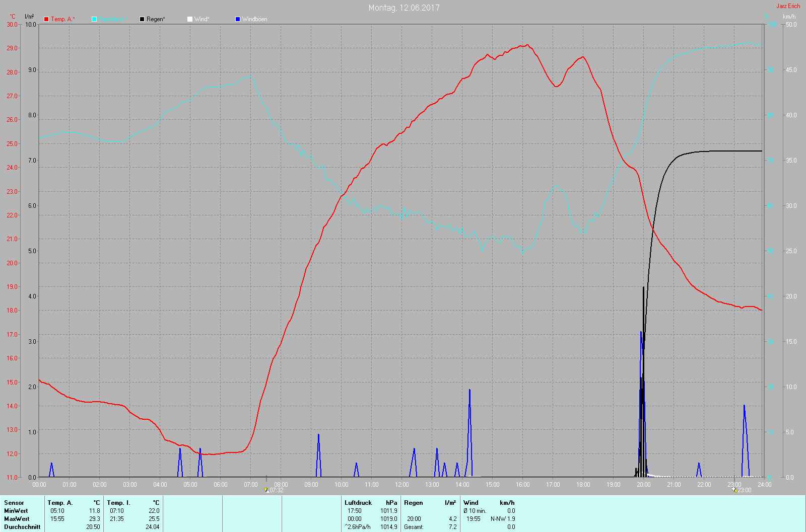Screen dimensions: 806x532
Task: Click the white Wind legend swatch
Action: pyautogui.click(x=190, y=19)
